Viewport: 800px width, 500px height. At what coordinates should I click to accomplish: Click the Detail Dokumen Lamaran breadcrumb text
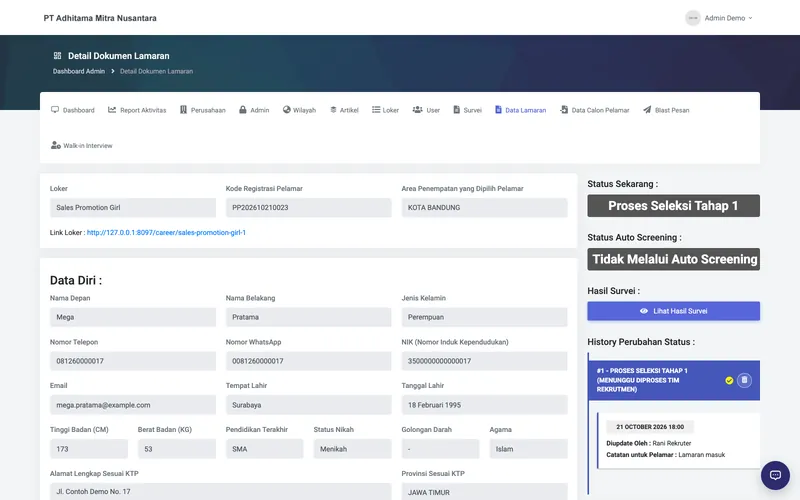tap(156, 71)
